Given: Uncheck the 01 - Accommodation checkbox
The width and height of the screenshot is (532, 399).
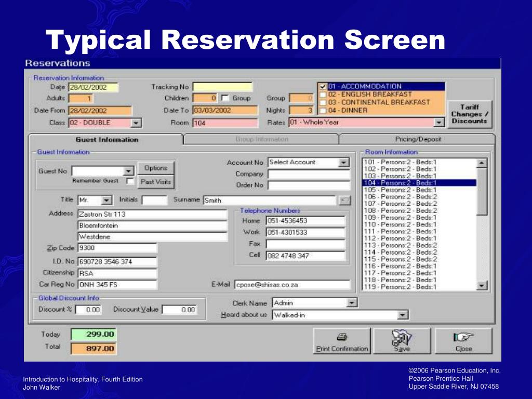Looking at the screenshot, I should click(x=323, y=87).
